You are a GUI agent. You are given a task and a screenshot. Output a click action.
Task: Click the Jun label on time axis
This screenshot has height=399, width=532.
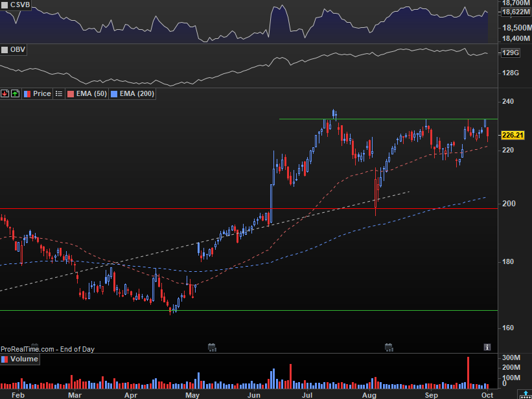pos(253,394)
